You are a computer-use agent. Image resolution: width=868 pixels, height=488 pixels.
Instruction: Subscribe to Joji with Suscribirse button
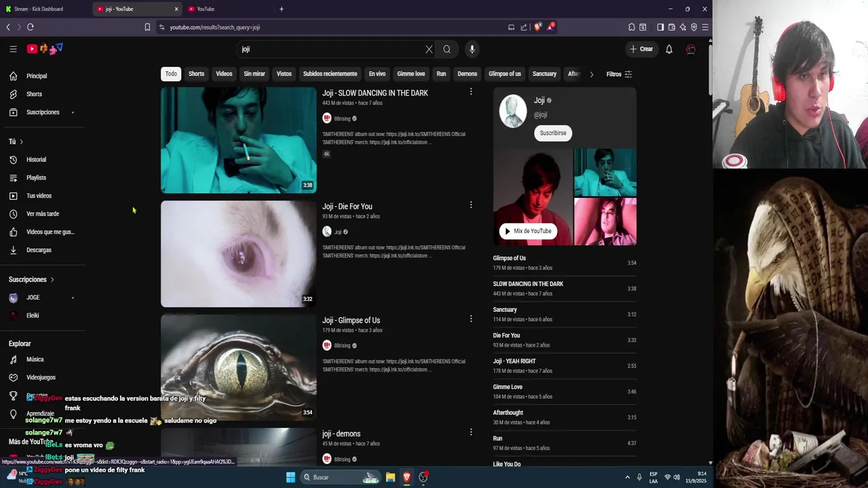(553, 133)
